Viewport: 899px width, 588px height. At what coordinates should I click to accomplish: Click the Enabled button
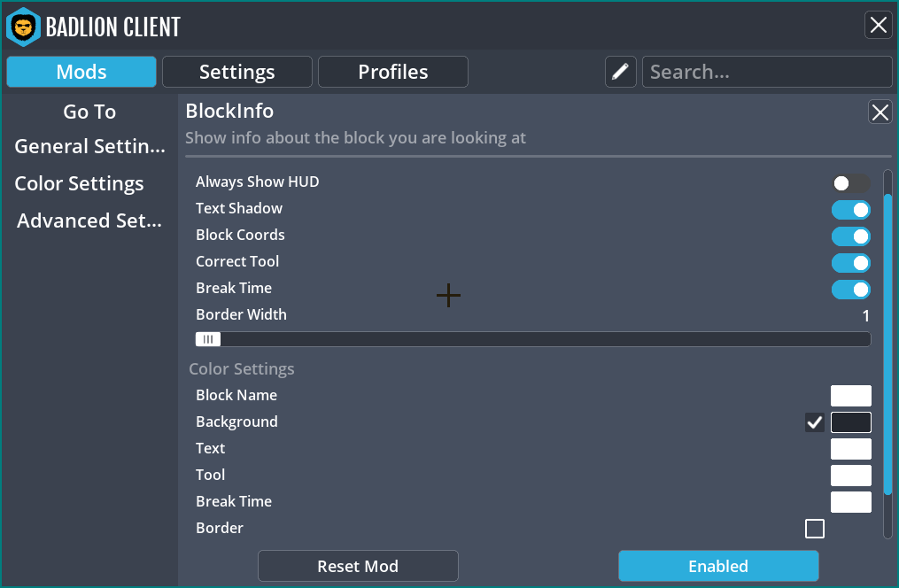[718, 566]
